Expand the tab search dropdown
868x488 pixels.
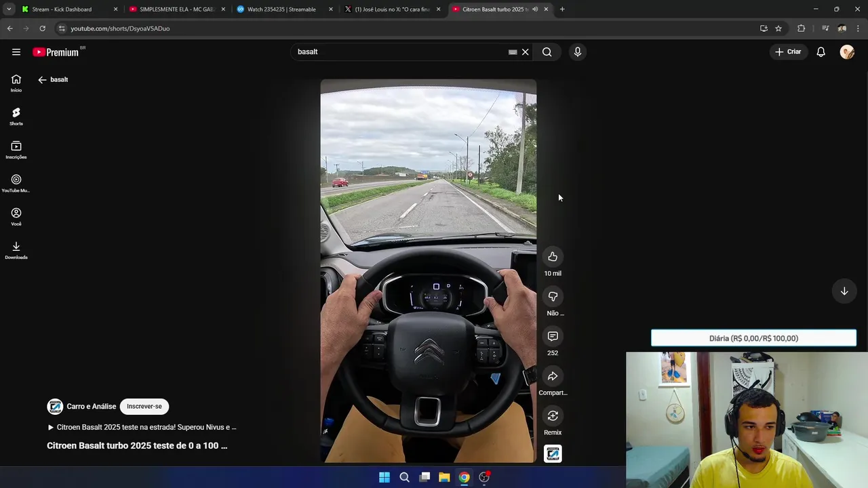[x=9, y=9]
